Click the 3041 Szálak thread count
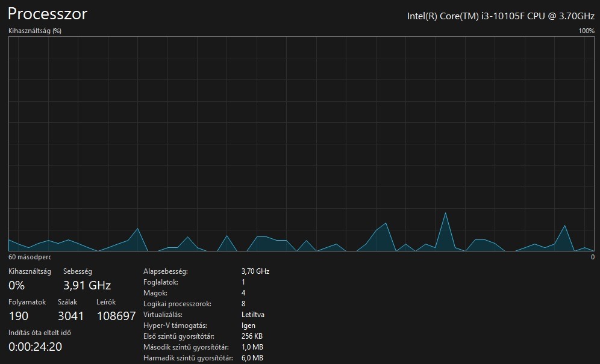Viewport: 600px width, 364px height. (71, 316)
